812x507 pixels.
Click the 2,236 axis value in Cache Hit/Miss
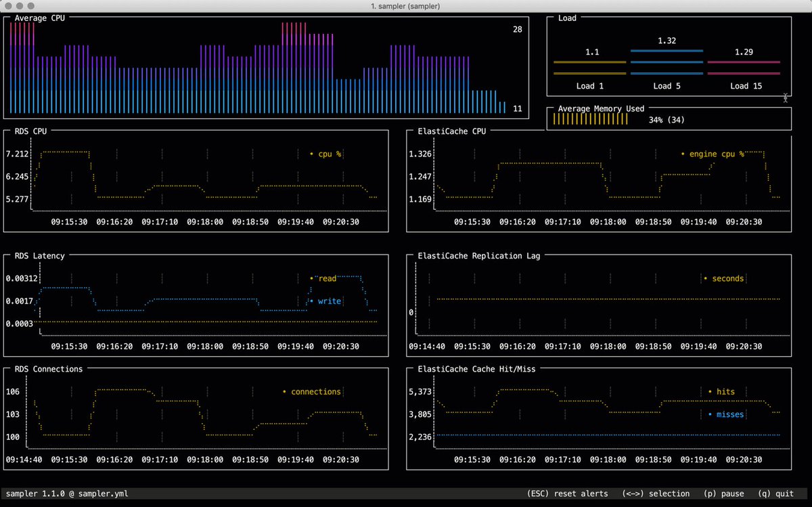tap(420, 437)
